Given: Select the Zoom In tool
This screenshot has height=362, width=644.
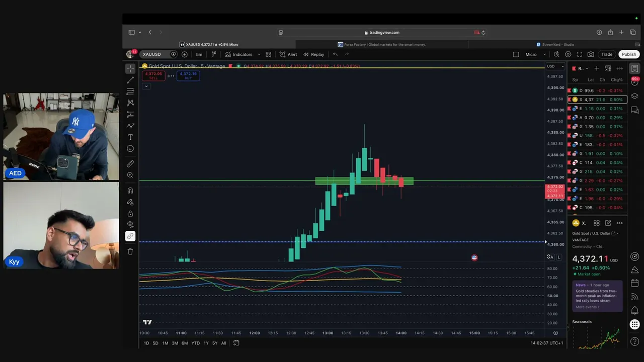Looking at the screenshot, I should coord(130,175).
